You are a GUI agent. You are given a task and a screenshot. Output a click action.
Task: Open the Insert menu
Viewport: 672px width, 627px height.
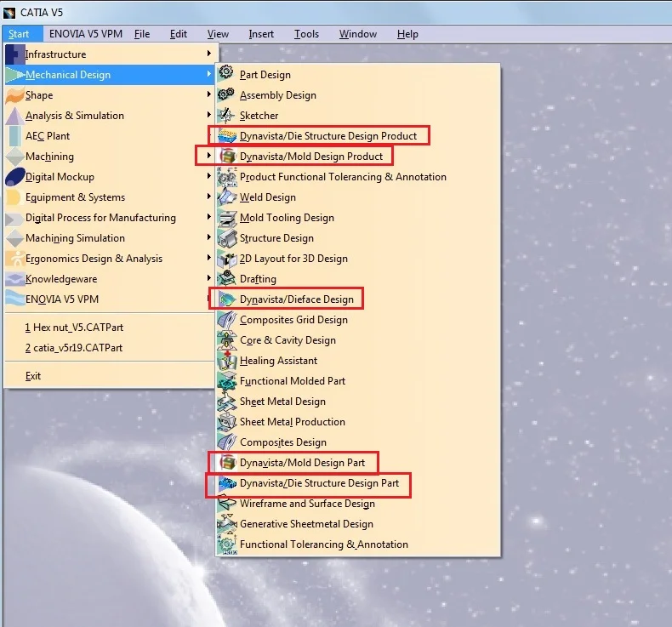click(261, 34)
